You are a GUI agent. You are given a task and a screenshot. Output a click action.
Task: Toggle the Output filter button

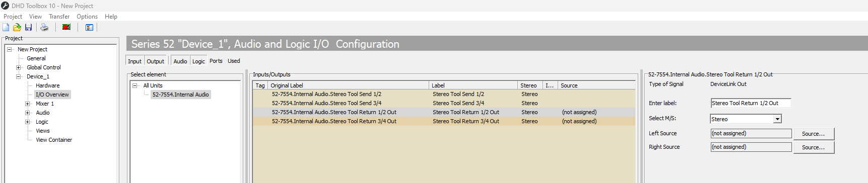pos(156,61)
